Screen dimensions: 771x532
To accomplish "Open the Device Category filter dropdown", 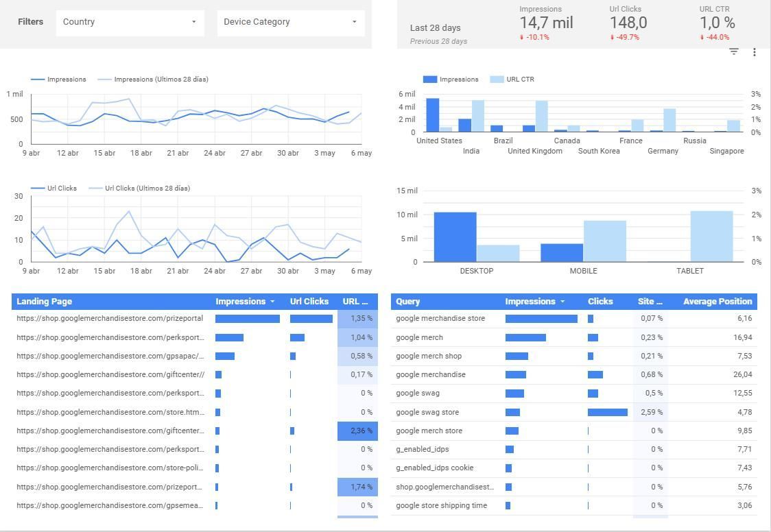I will tap(291, 22).
